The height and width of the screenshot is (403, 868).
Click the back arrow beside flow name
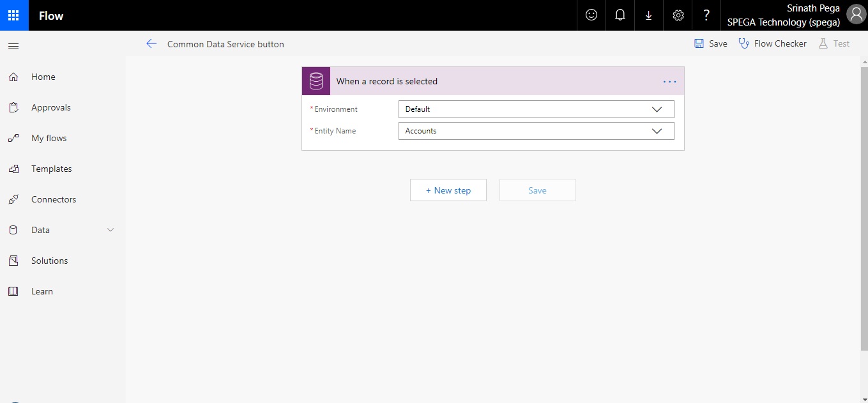(151, 43)
